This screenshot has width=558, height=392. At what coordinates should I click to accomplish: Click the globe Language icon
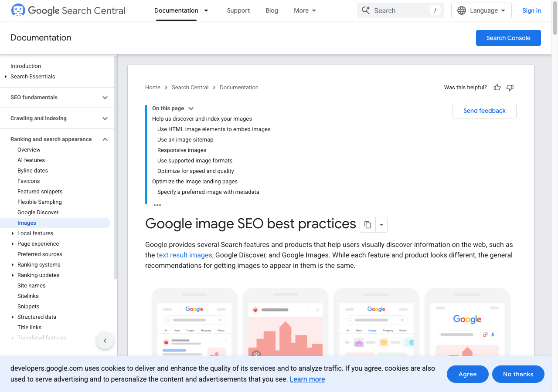[462, 10]
